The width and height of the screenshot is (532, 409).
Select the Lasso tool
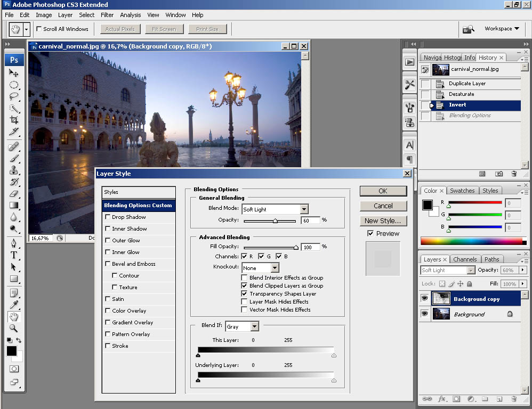coord(14,96)
